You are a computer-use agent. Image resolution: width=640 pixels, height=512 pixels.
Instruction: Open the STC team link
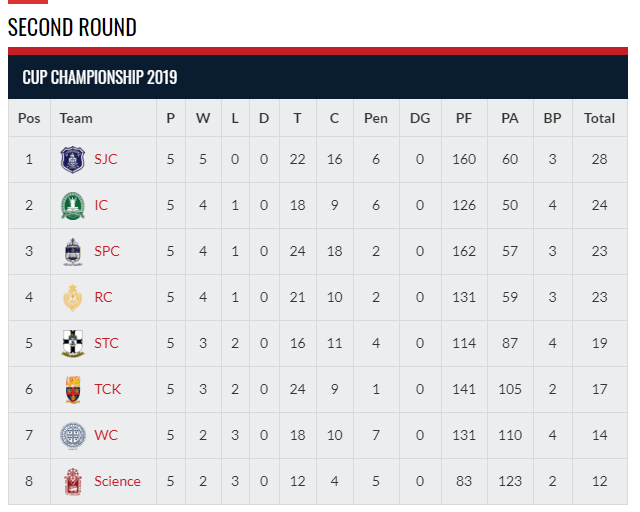pyautogui.click(x=106, y=343)
